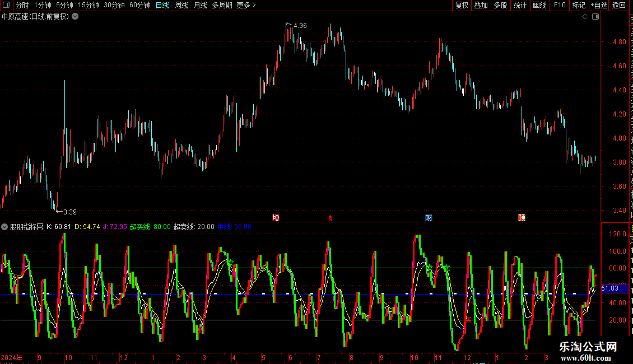Open 多周期 multi-period view
The width and height of the screenshot is (633, 364).
(x=222, y=5)
